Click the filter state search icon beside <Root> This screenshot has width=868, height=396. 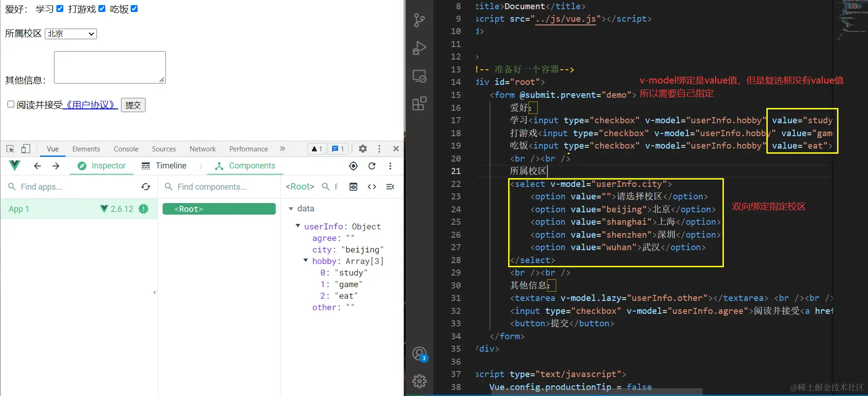tap(326, 186)
